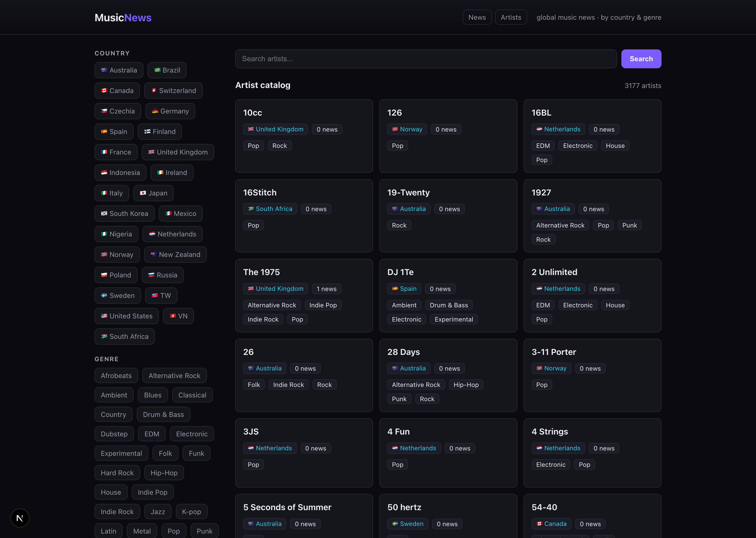Choose the South Africa sidebar chip

(124, 337)
